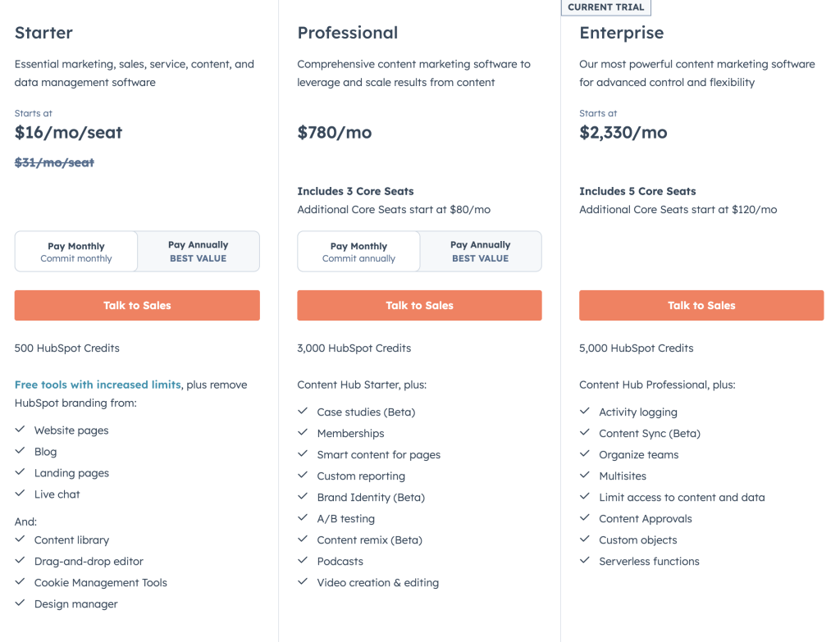
Task: Choose Pay Monthly for Starter plan
Action: [x=75, y=251]
